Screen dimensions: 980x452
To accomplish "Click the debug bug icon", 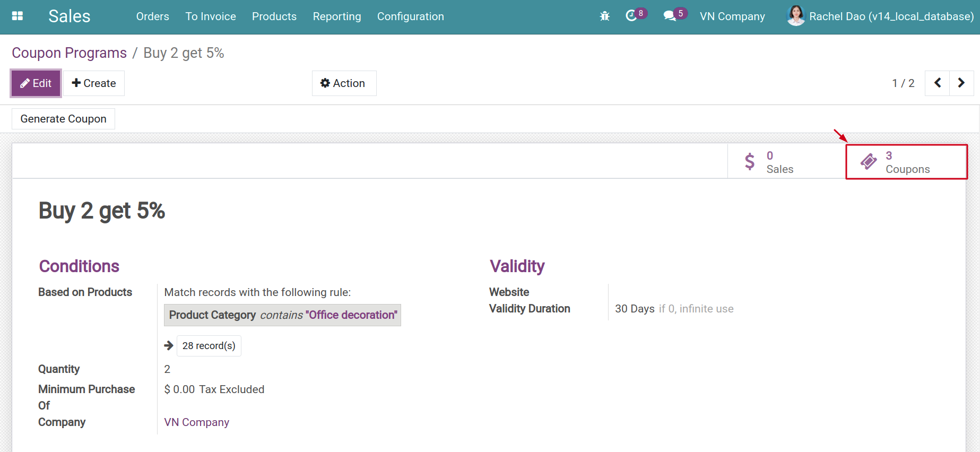I will tap(604, 16).
